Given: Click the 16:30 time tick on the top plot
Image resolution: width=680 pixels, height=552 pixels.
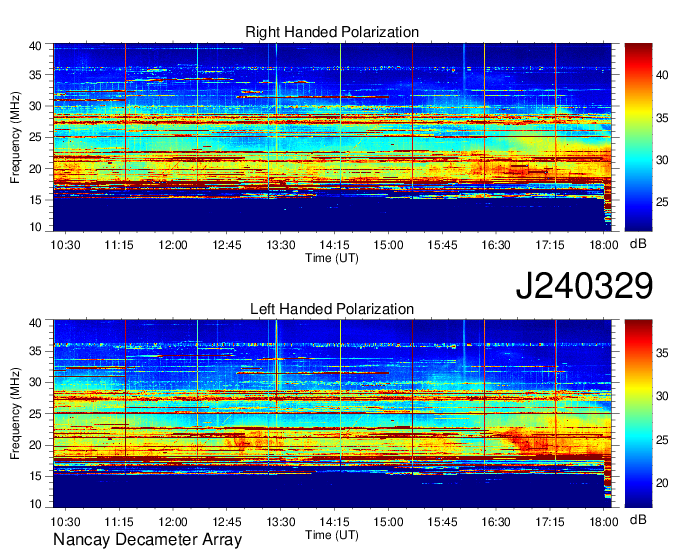Looking at the screenshot, I should 496,245.
